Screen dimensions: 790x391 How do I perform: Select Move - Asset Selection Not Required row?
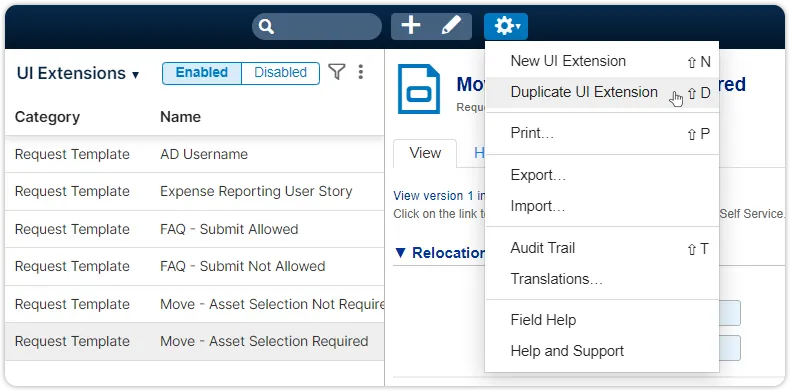click(x=194, y=304)
